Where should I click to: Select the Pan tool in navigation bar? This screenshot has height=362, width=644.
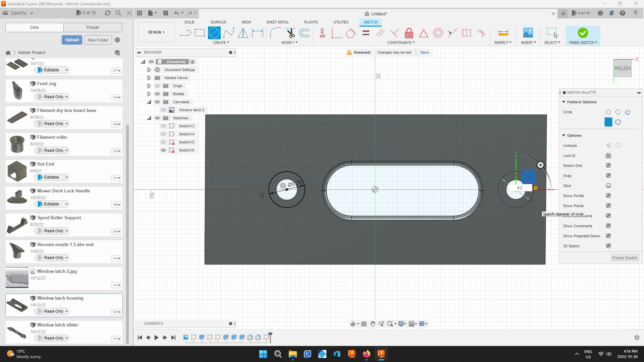coord(373,324)
